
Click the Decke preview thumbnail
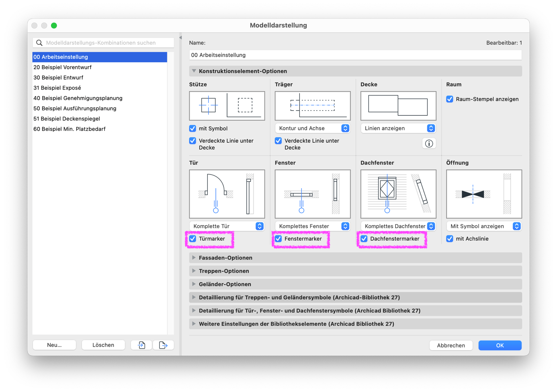click(x=398, y=106)
